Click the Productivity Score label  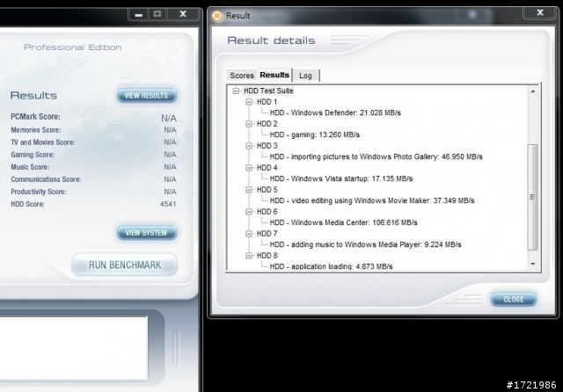coord(39,192)
